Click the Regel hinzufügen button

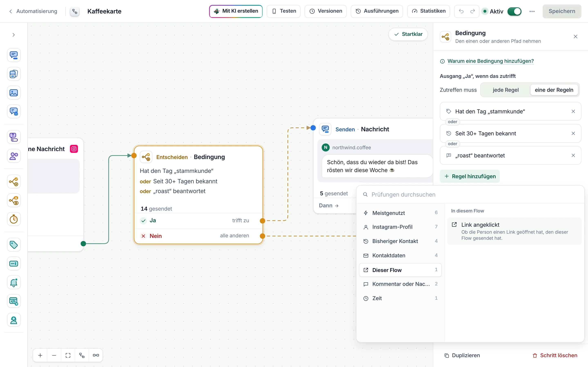470,176
